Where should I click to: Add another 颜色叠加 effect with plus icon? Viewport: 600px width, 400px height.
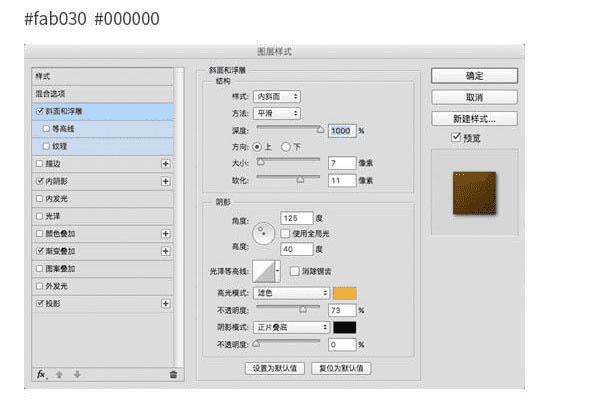(x=165, y=234)
